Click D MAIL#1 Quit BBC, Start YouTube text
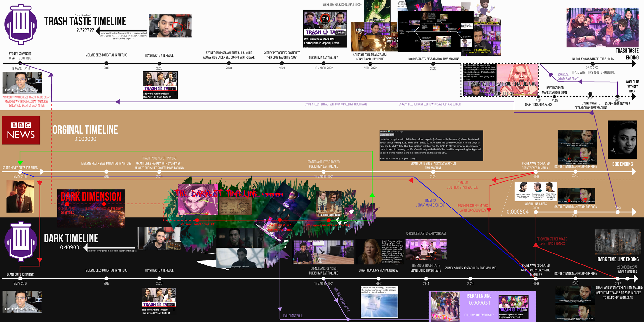The height and width of the screenshot is (322, 644). coord(463,185)
